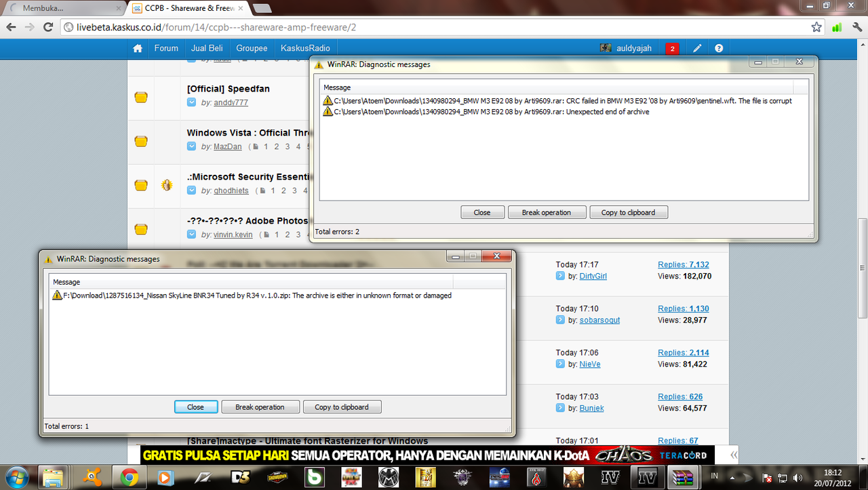Open Replies: 626 link
The image size is (868, 490).
tap(680, 397)
